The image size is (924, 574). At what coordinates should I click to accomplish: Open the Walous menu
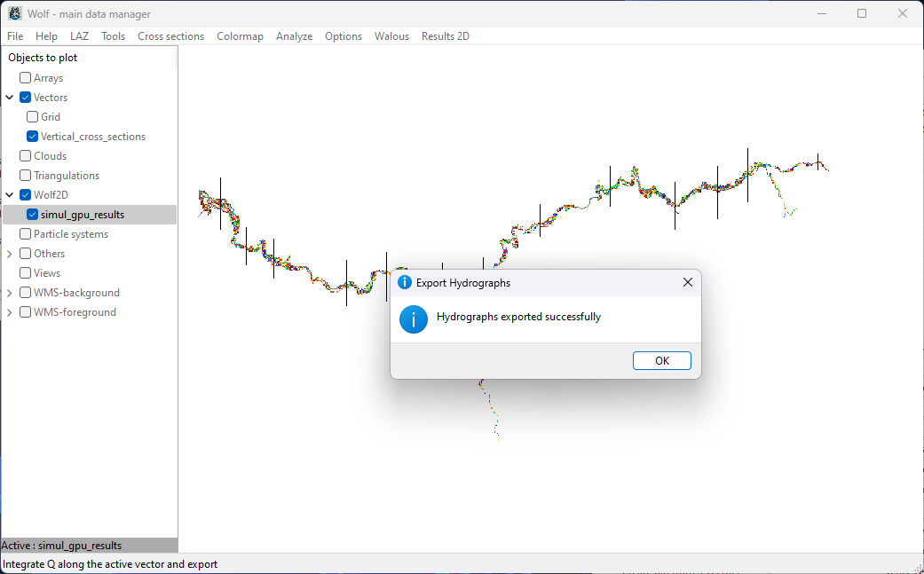(391, 36)
